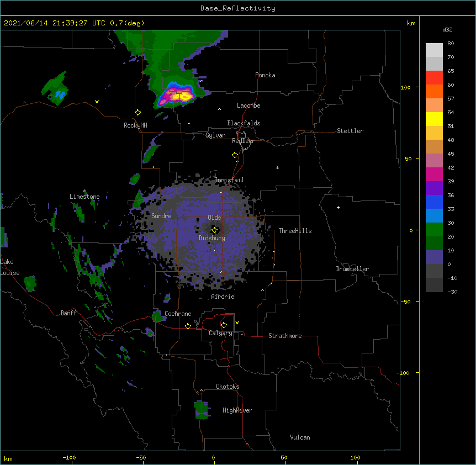Select the Okotoks city label
The image size is (476, 465).
228,387
